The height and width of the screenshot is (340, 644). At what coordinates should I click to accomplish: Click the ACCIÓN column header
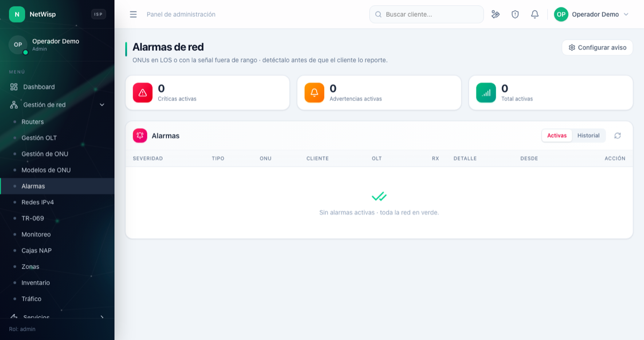(x=615, y=158)
